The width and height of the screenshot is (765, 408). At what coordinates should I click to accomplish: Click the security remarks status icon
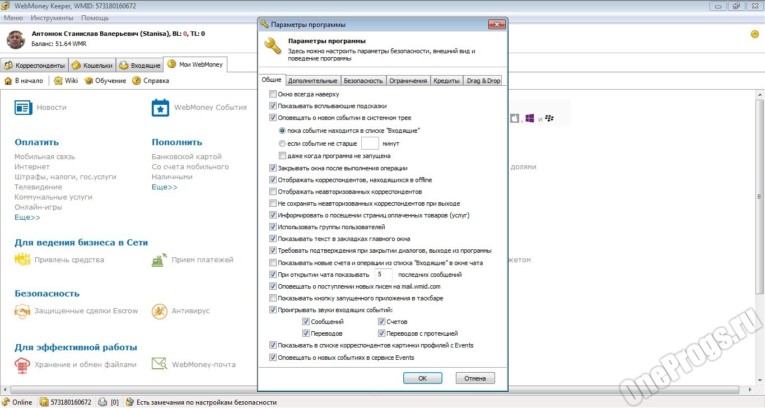coord(129,402)
